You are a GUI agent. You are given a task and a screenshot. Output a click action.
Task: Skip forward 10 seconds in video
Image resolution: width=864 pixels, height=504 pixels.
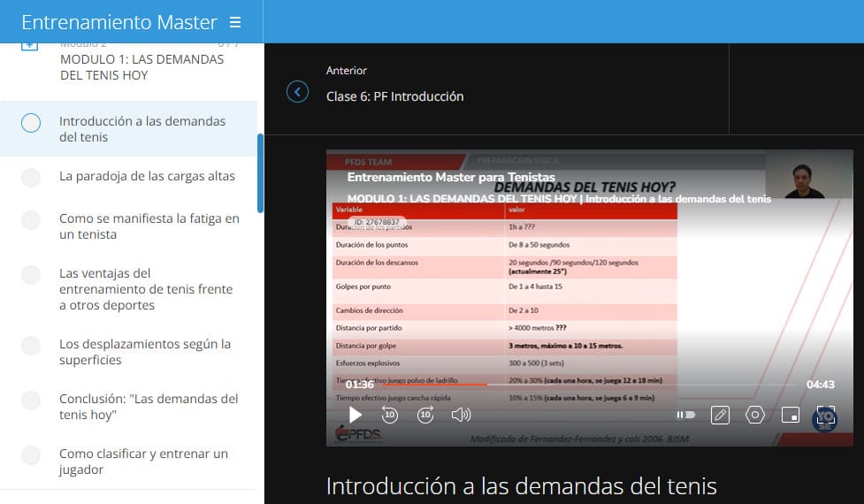click(425, 415)
